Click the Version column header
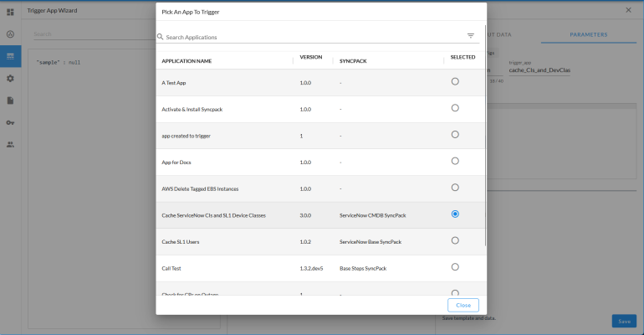Viewport: 644px width, 335px height. pyautogui.click(x=311, y=58)
